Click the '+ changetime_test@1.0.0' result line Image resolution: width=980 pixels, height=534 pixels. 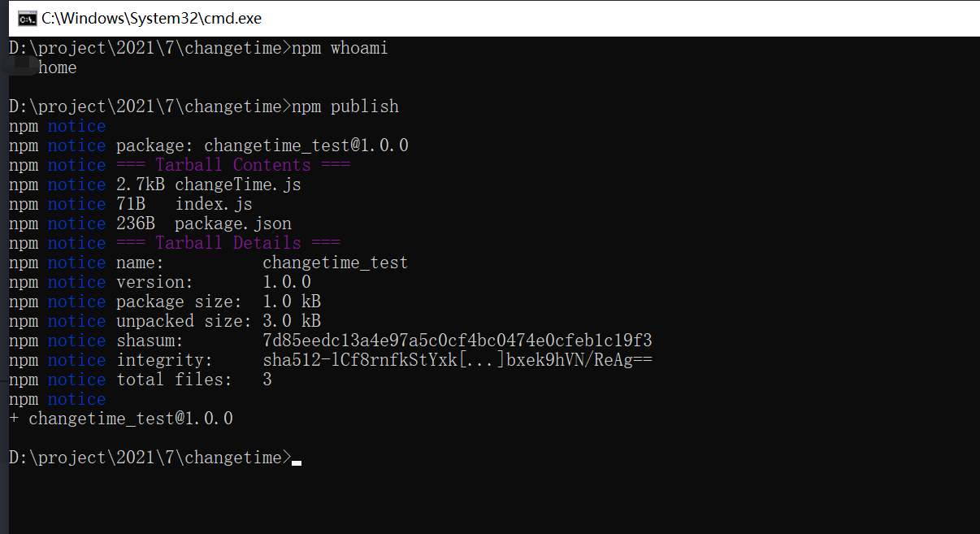(x=121, y=419)
